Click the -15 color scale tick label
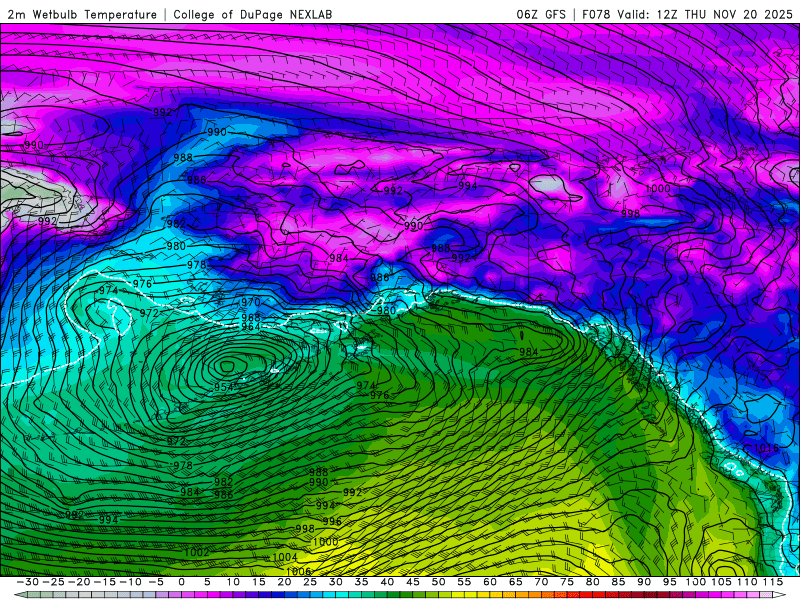This screenshot has height=600, width=800. point(104,582)
